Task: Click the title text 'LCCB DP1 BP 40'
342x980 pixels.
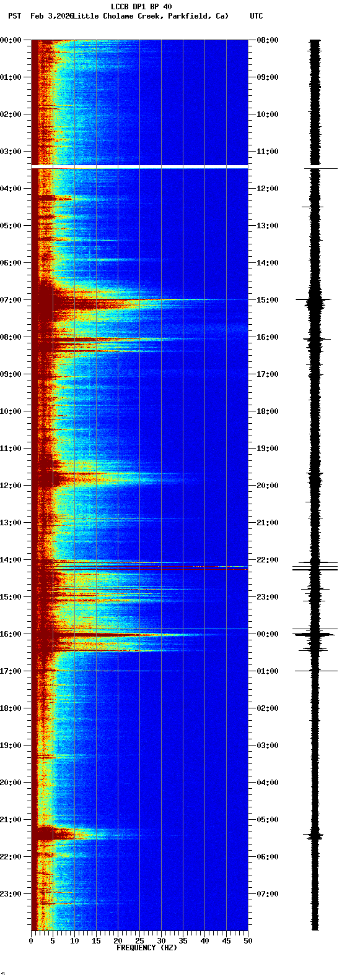Action: (x=141, y=7)
